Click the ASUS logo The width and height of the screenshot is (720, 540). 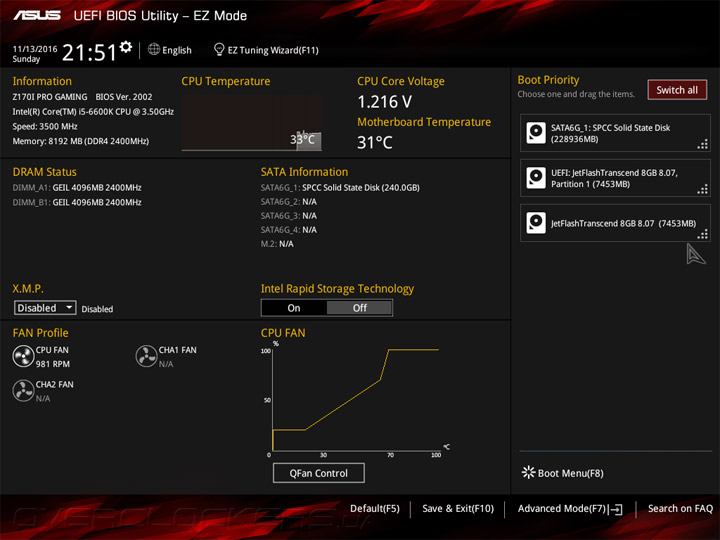pos(37,16)
